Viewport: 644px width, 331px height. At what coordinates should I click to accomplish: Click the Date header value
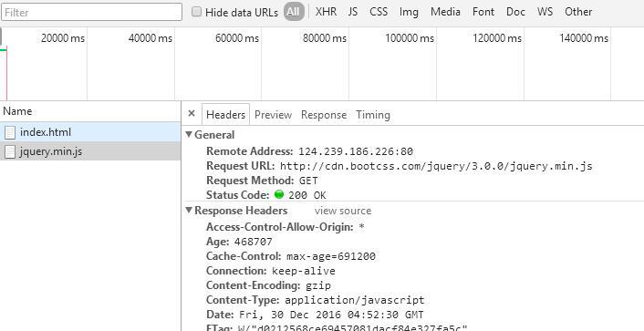tap(331, 315)
